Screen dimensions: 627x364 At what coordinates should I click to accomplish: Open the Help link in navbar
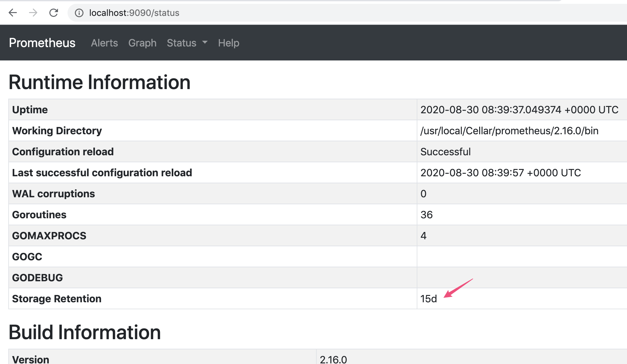(229, 43)
